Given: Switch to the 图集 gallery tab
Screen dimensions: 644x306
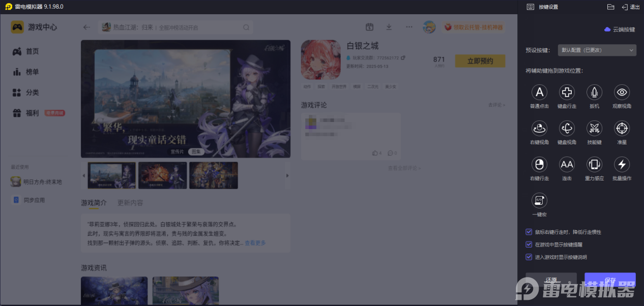Looking at the screenshot, I should coord(195,152).
